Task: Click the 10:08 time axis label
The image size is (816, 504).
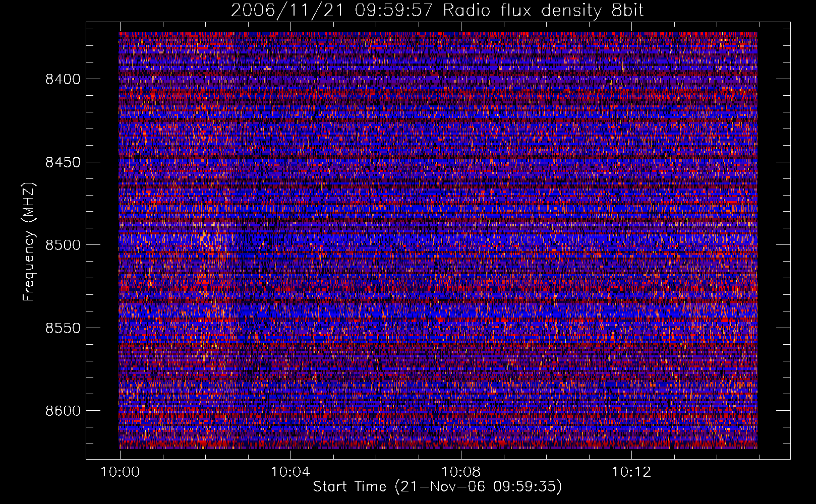Action: [461, 472]
